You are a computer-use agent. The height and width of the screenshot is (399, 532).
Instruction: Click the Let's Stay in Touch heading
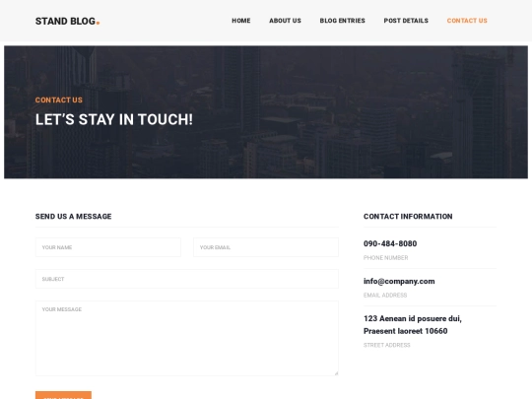pyautogui.click(x=114, y=119)
